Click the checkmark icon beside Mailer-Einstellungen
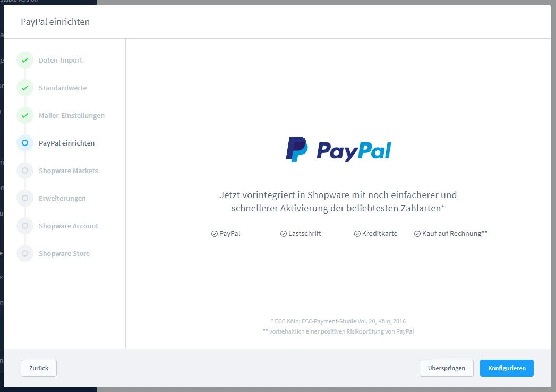This screenshot has width=556, height=392. [25, 115]
